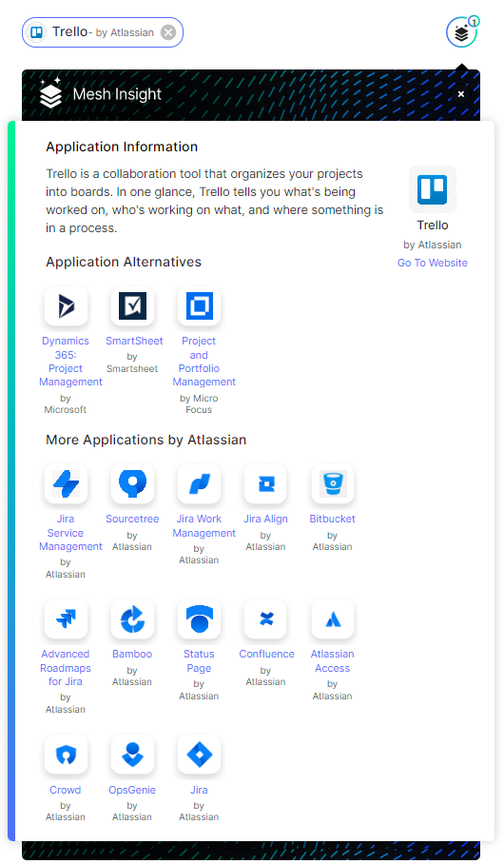Image resolution: width=504 pixels, height=864 pixels.
Task: Select the Bitbucket bucket icon
Action: click(333, 483)
